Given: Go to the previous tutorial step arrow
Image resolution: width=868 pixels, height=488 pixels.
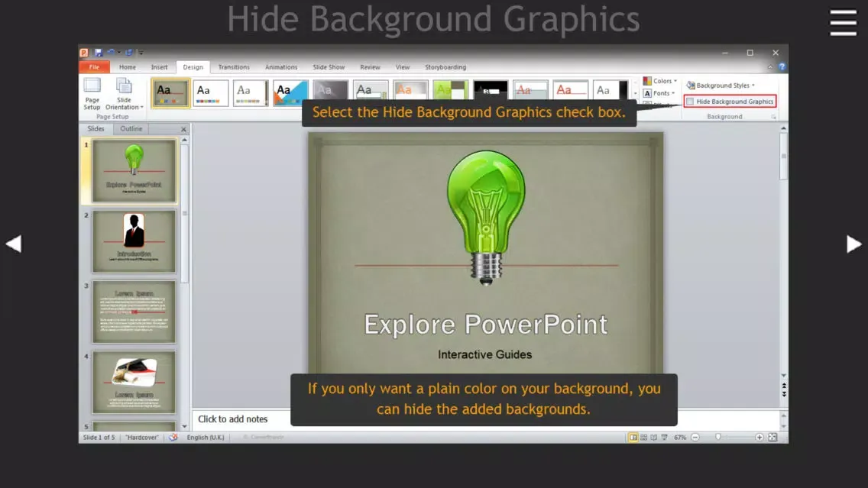Looking at the screenshot, I should [14, 244].
